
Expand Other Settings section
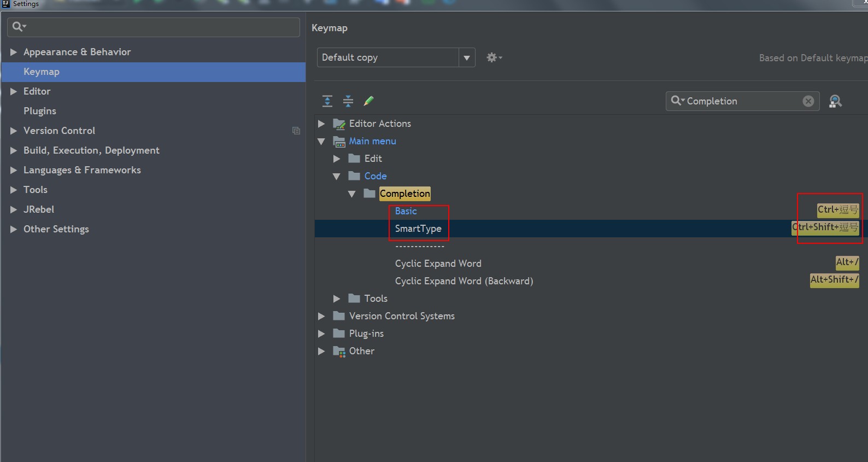point(14,229)
